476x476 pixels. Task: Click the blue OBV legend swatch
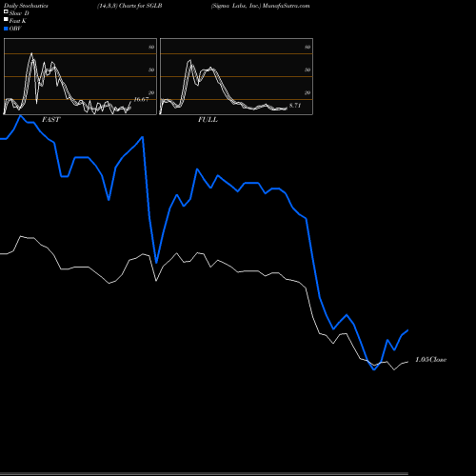tap(6, 29)
